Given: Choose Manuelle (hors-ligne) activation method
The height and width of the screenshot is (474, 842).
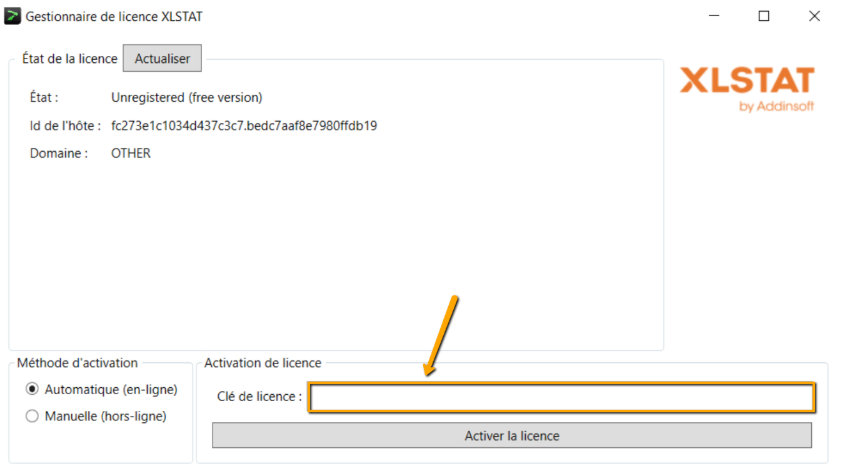Looking at the screenshot, I should [32, 416].
